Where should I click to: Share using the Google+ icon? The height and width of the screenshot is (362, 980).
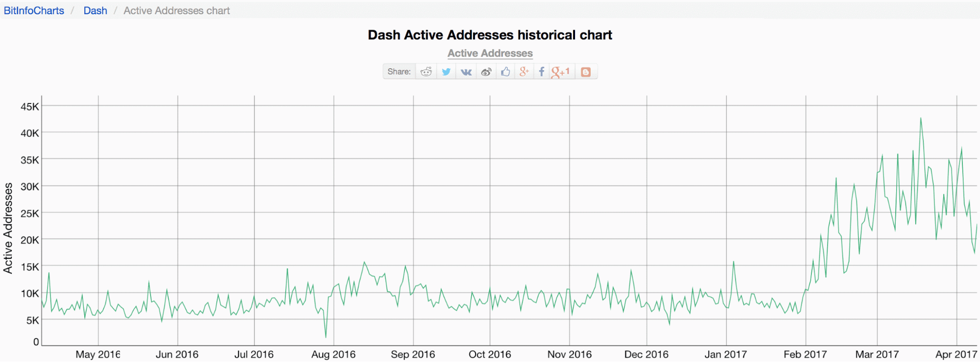coord(524,72)
